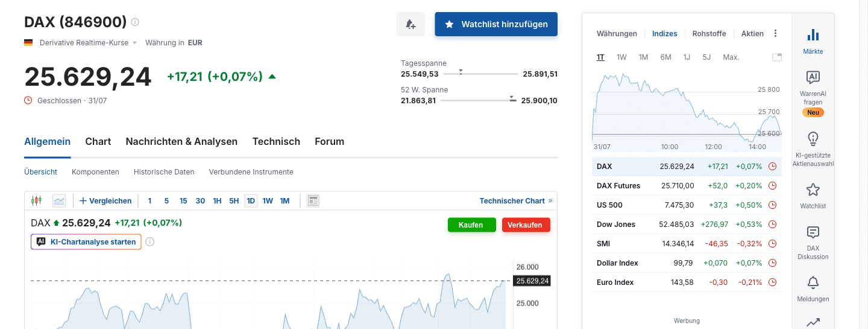Click the detach widget icon beside Max.
The image size is (868, 329).
777,57
